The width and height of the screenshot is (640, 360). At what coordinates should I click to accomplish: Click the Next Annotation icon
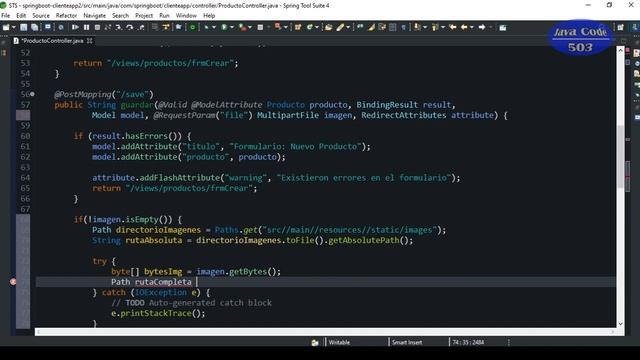417,27
